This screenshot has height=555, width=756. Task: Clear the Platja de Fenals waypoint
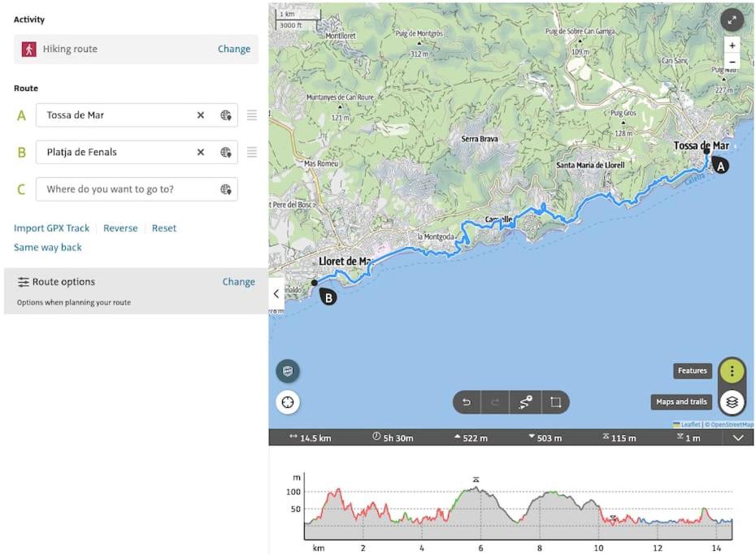click(201, 152)
